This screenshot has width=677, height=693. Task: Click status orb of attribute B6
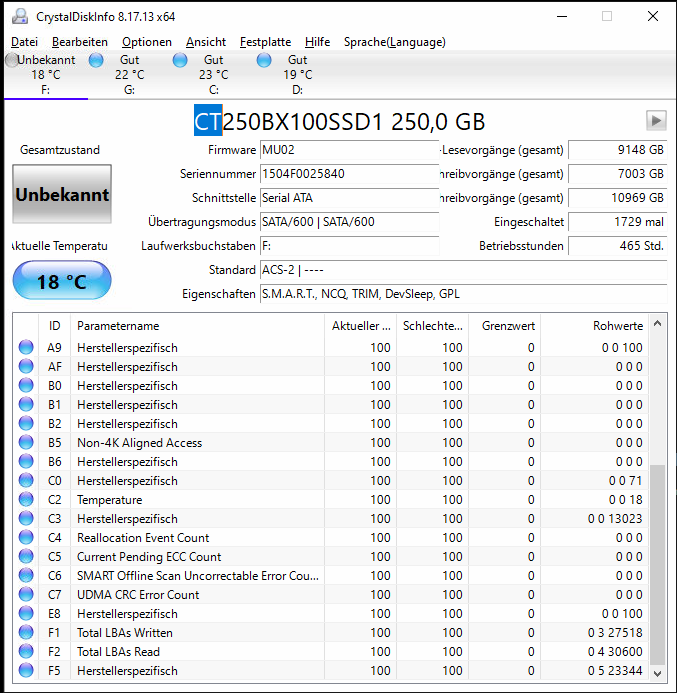click(26, 461)
